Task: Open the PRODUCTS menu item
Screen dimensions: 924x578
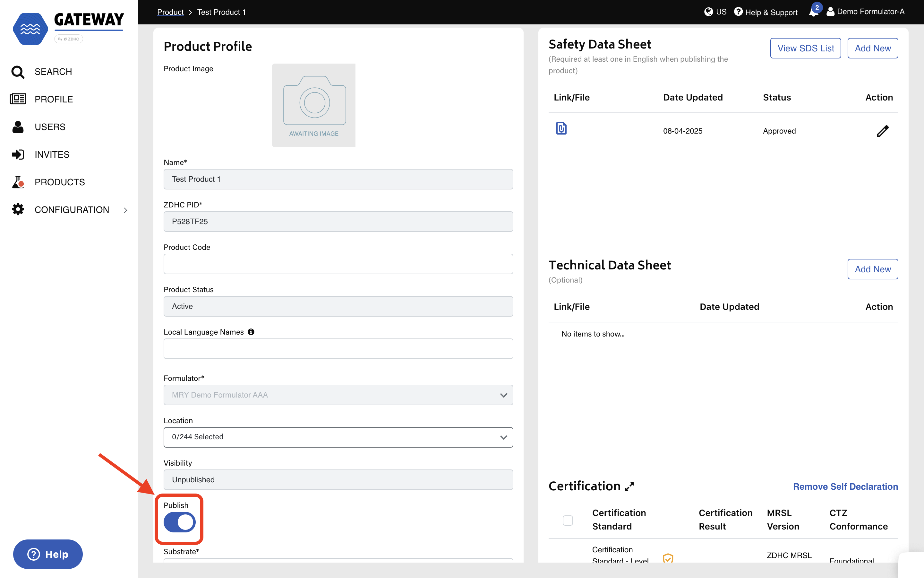Action: click(x=60, y=182)
